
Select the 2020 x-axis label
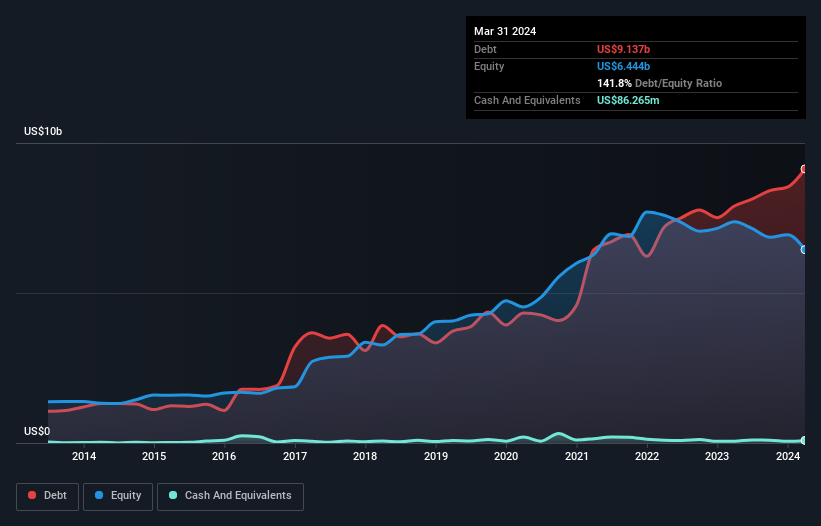(506, 456)
